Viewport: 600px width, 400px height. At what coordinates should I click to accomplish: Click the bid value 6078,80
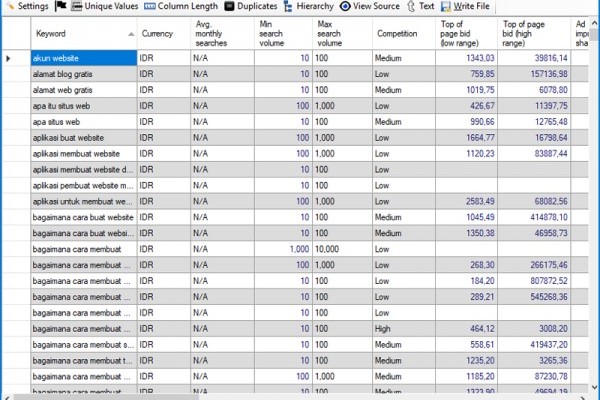(x=553, y=90)
